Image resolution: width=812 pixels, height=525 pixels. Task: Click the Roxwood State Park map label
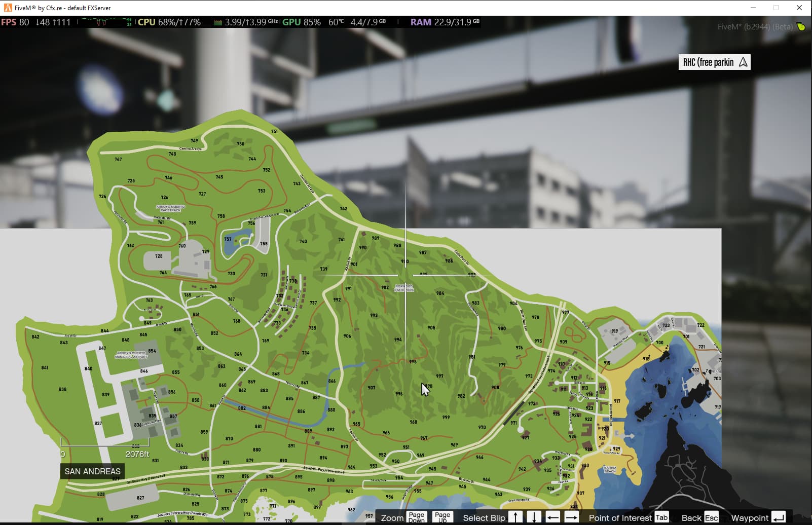pyautogui.click(x=404, y=288)
